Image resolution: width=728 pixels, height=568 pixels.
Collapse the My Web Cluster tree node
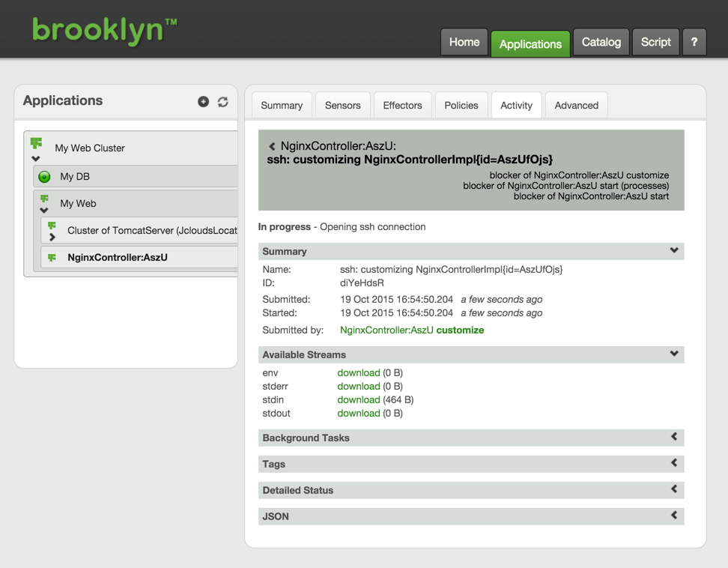[x=35, y=159]
